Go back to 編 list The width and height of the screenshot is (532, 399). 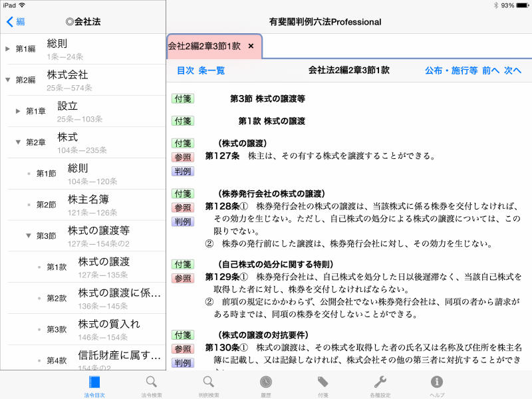[x=15, y=22]
